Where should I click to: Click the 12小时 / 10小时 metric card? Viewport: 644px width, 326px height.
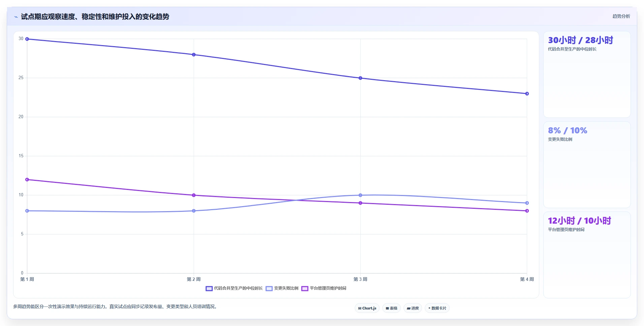(x=587, y=255)
